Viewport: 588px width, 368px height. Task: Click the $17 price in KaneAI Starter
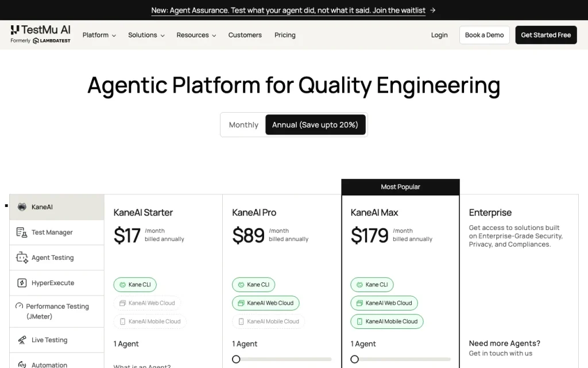127,235
